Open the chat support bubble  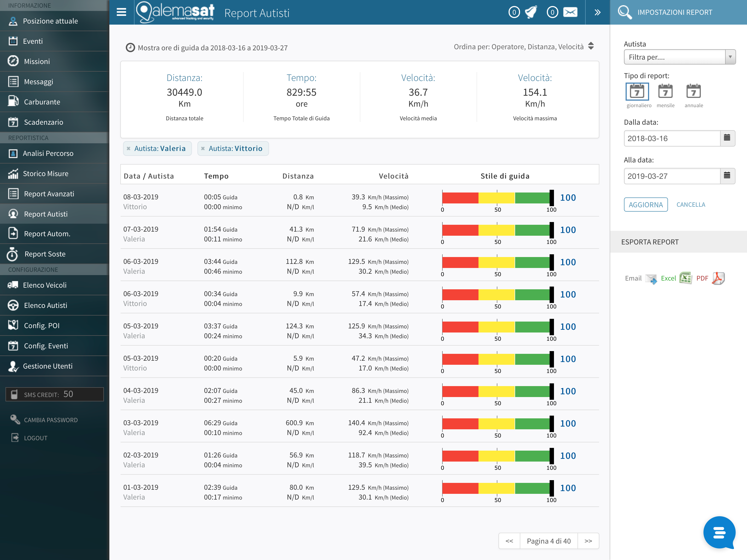(x=719, y=533)
